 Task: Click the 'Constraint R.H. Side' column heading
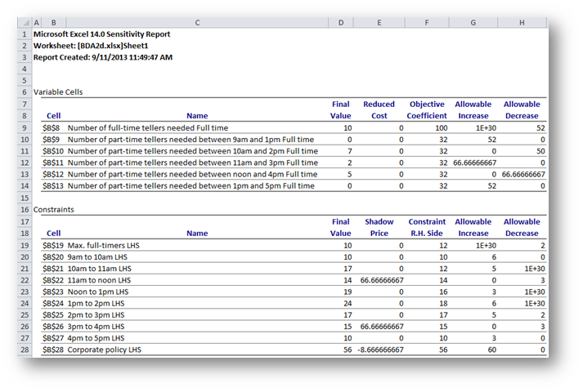[x=427, y=227]
